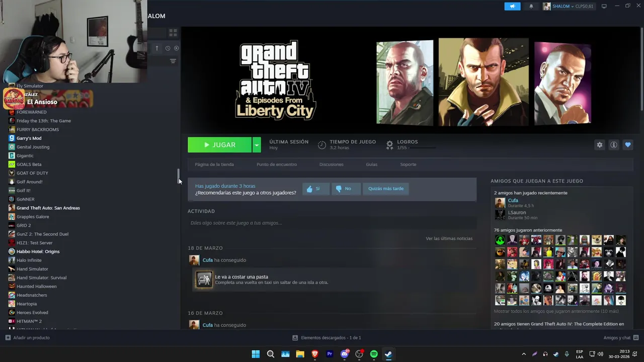The height and width of the screenshot is (362, 644).
Task: Open the Soporte tab
Action: click(x=408, y=164)
